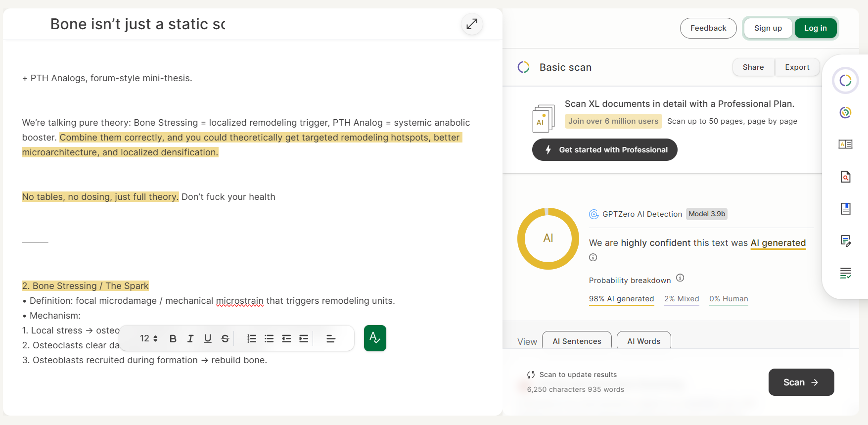868x425 pixels.
Task: Toggle underline formatting in the toolbar
Action: (208, 338)
